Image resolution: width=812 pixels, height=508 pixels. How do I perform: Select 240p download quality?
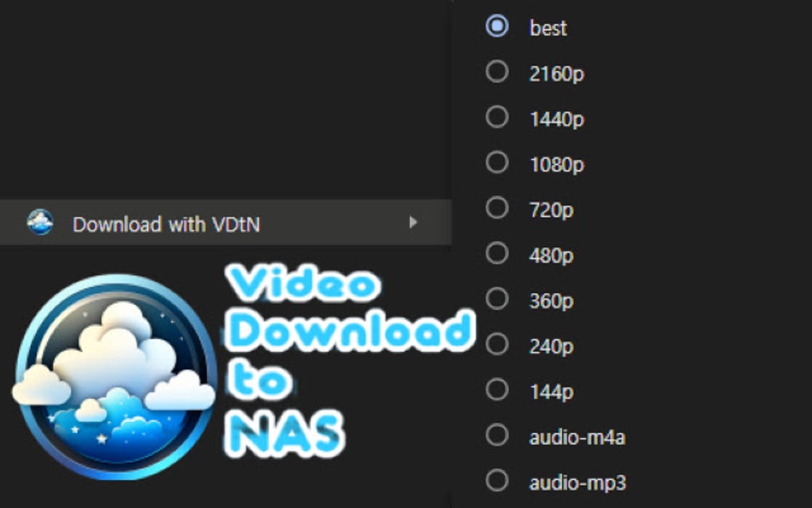pyautogui.click(x=497, y=346)
